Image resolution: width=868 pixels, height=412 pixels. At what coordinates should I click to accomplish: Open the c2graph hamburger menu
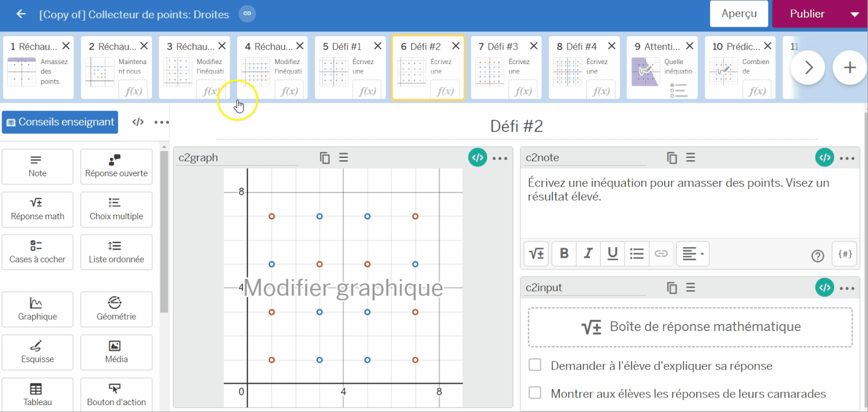coord(344,157)
